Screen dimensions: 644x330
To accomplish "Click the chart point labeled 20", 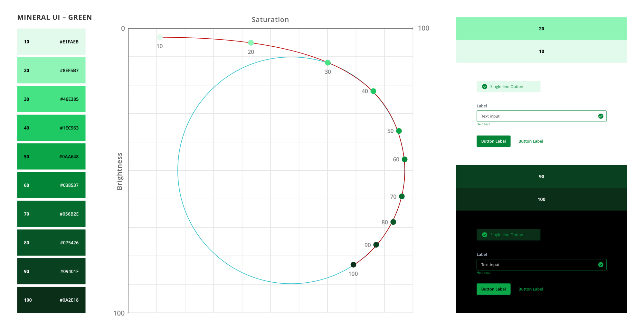I will pos(251,42).
